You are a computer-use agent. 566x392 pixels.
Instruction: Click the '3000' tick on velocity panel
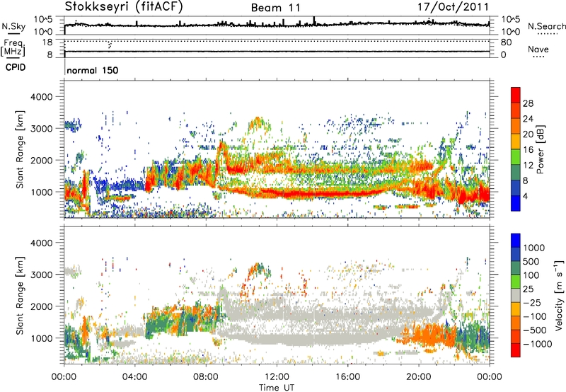pos(42,275)
